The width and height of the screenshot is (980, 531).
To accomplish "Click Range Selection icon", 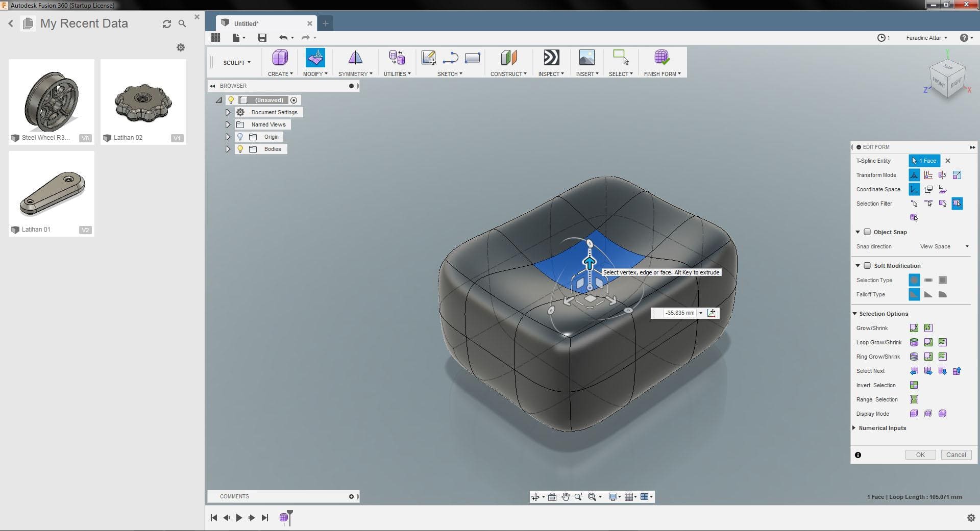I will point(914,399).
